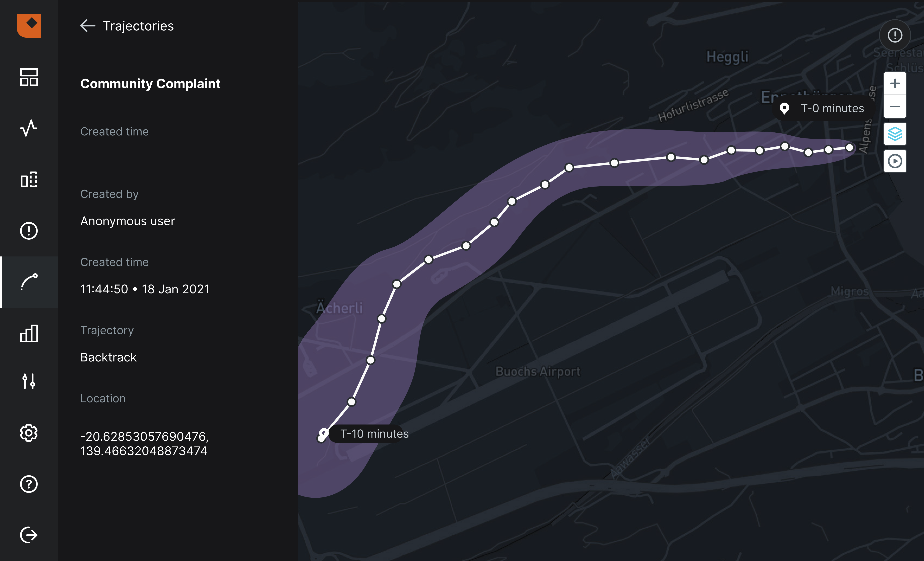Zoom in on the map
Viewport: 924px width, 561px height.
(x=895, y=83)
